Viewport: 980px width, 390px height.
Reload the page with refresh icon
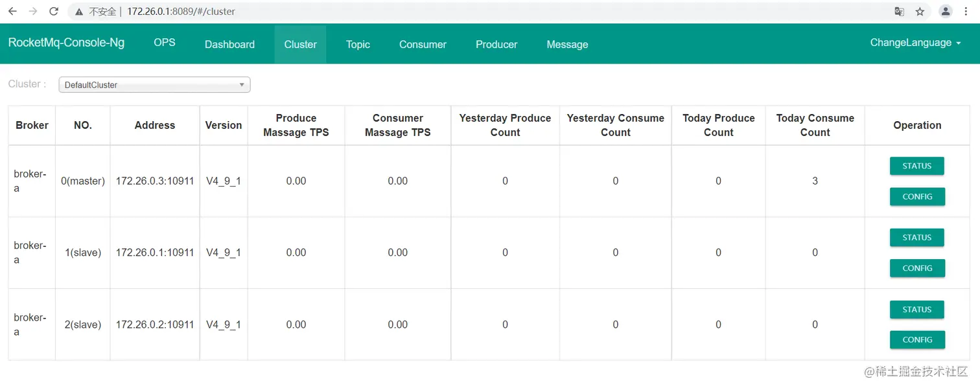coord(54,12)
